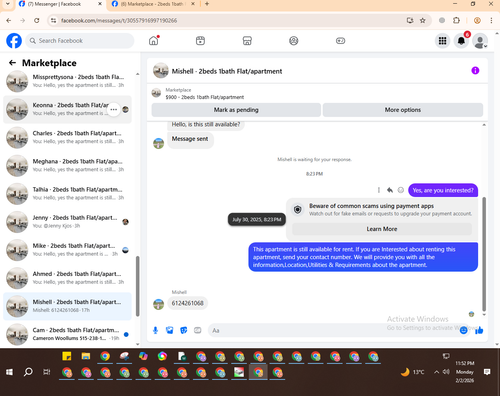Open the browser Extensions puzzle icon
Screen dimensions: 500x396
tap(456, 21)
